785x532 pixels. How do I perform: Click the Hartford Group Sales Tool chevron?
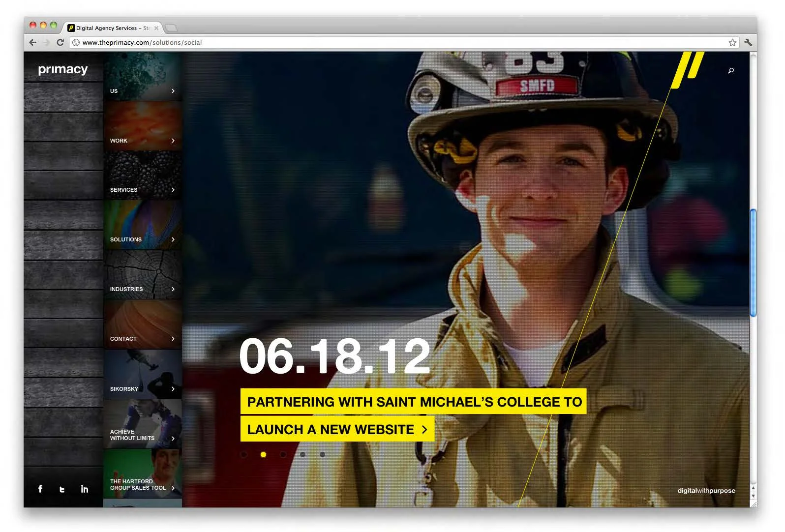(173, 488)
